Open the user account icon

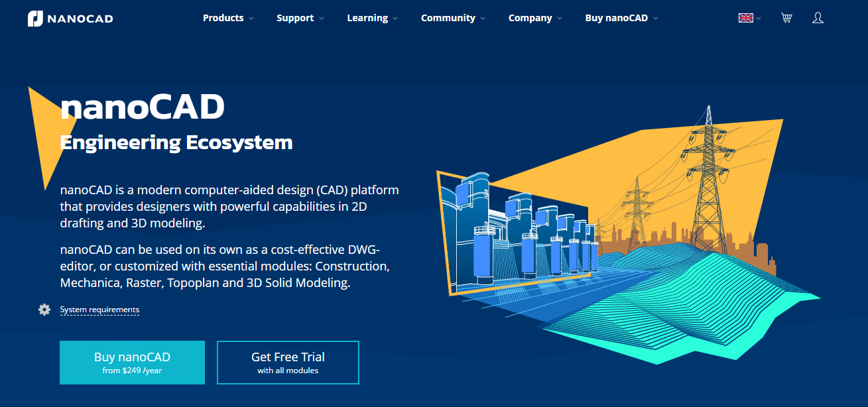tap(818, 19)
